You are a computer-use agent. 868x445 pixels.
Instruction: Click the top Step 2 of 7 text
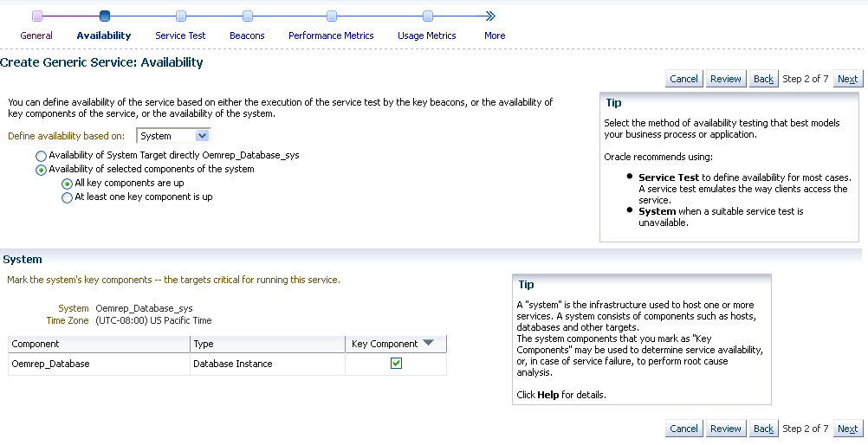click(x=806, y=79)
